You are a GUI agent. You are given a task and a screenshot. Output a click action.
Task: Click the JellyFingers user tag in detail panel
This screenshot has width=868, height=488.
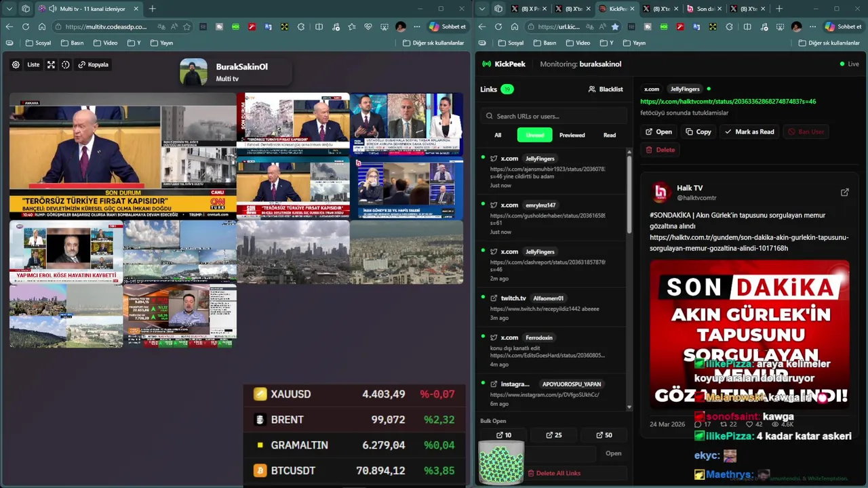pyautogui.click(x=685, y=89)
